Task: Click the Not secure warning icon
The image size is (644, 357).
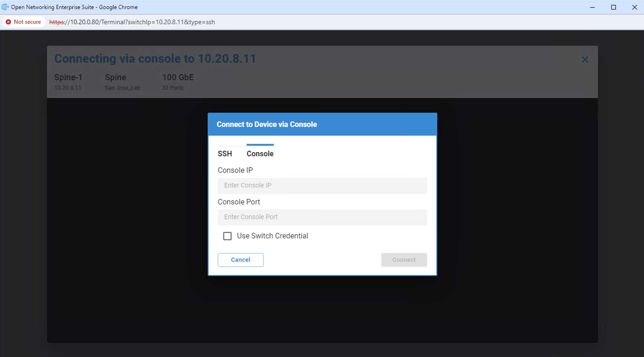Action: (x=9, y=22)
